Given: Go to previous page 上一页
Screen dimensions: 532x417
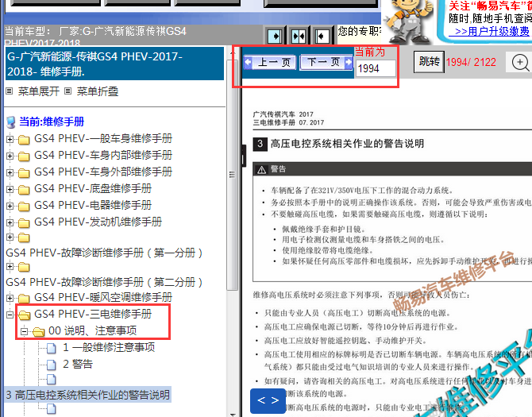Looking at the screenshot, I should pyautogui.click(x=270, y=63).
